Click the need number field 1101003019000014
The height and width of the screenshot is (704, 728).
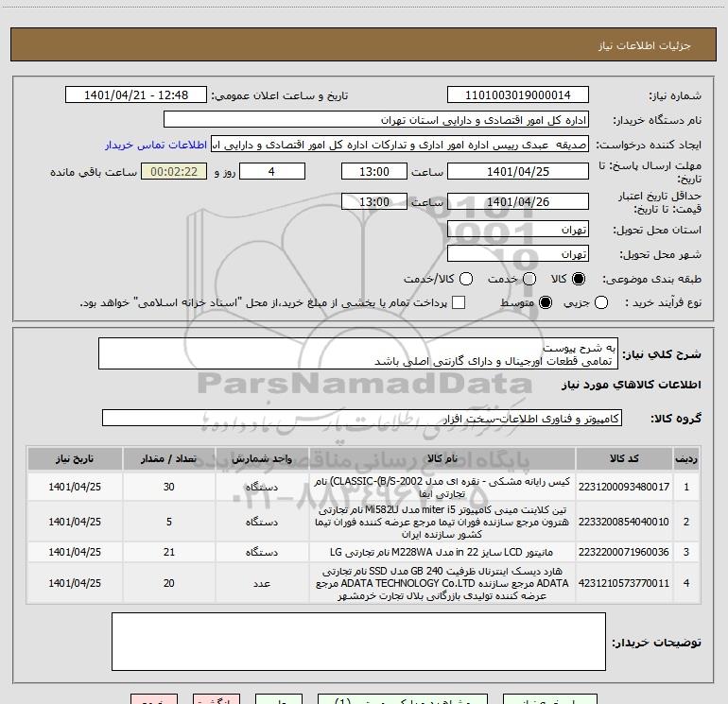coord(518,94)
